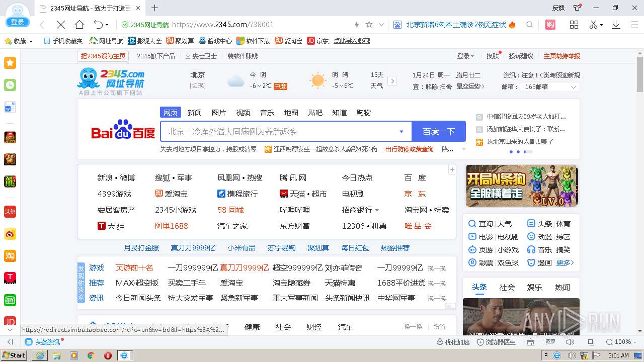Open history clock in left sidebar

click(10, 85)
